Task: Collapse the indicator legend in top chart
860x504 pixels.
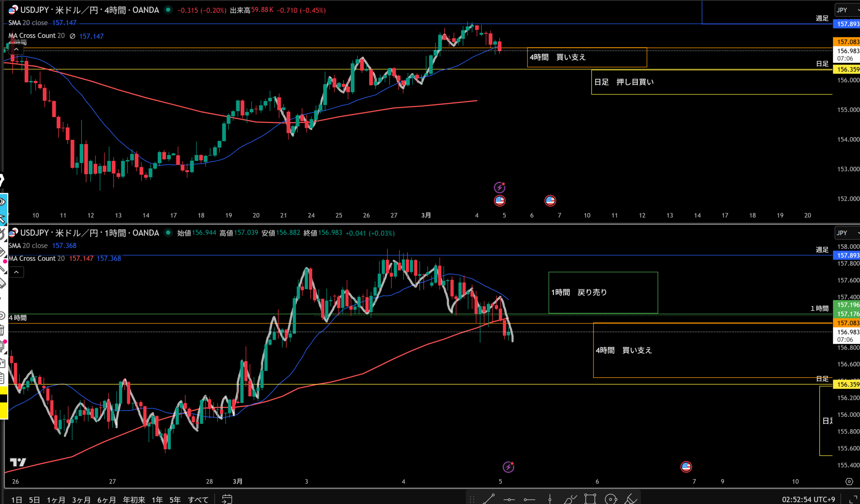Action: coord(16,50)
